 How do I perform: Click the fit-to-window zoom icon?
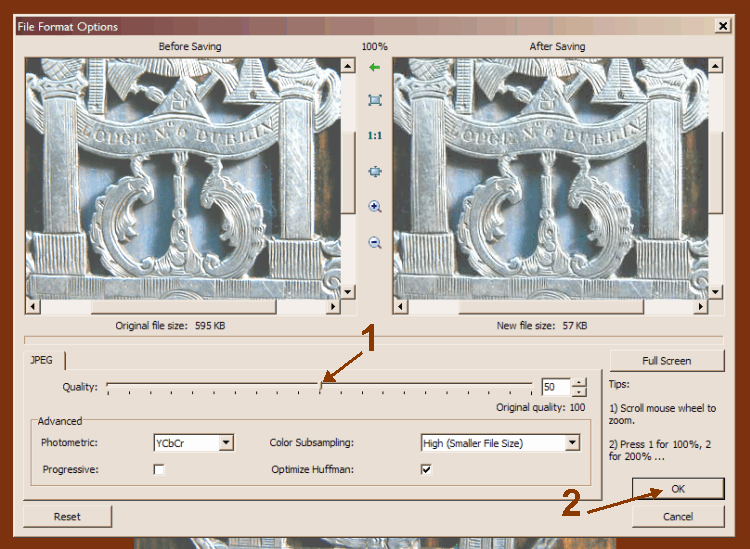tap(375, 100)
